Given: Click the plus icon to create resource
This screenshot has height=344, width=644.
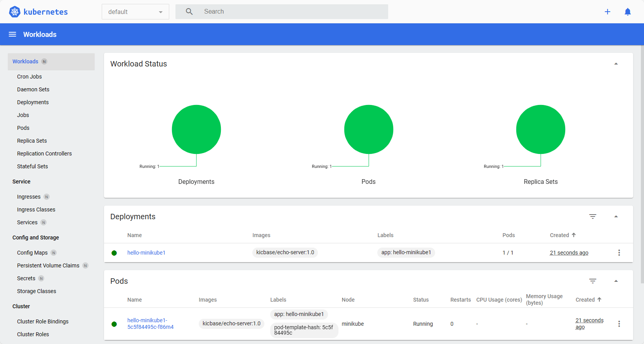Looking at the screenshot, I should pyautogui.click(x=608, y=12).
